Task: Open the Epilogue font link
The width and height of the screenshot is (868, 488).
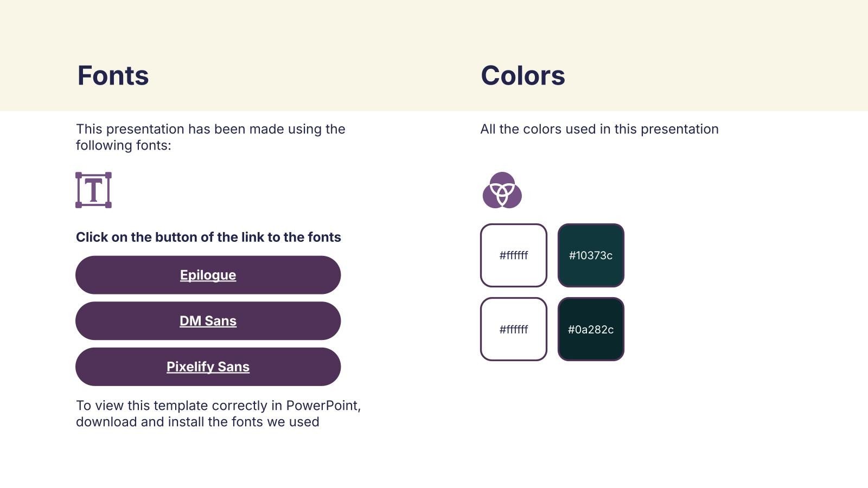Action: [x=208, y=275]
